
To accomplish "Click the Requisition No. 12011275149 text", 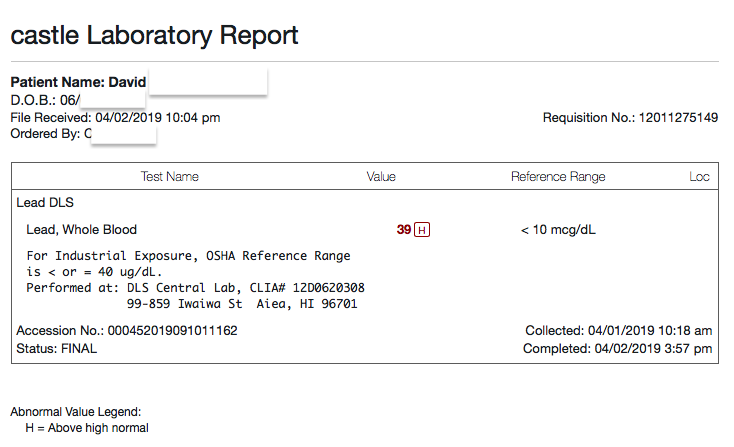I will coord(630,117).
